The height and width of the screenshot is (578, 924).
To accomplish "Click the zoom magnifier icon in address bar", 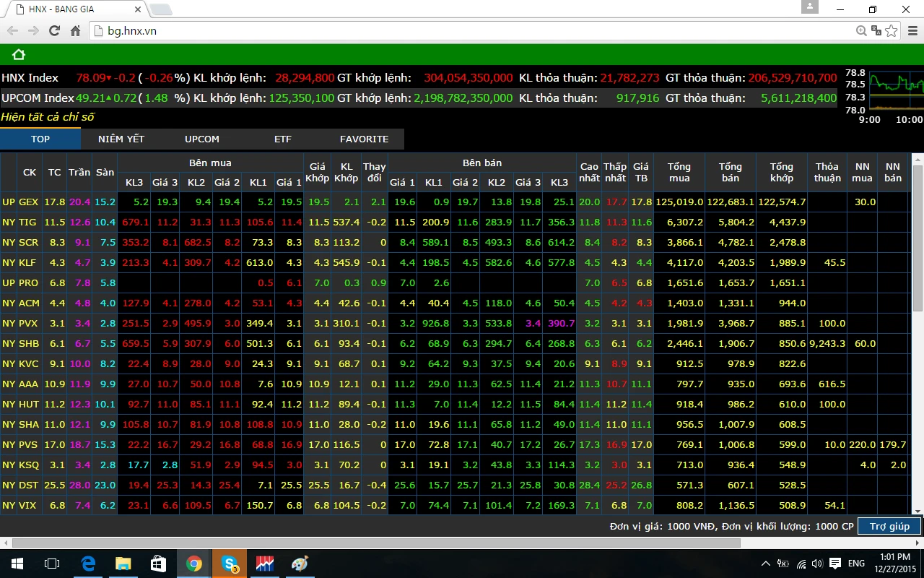I will (x=861, y=31).
